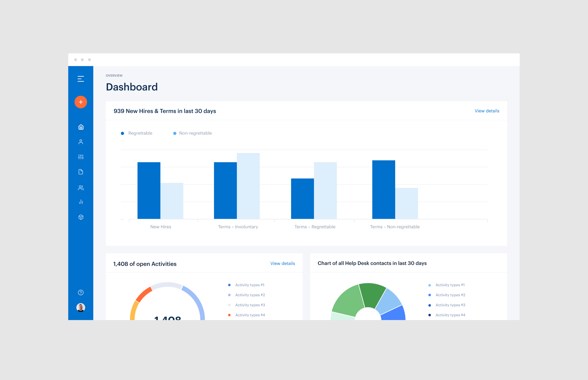588x380 pixels.
Task: Click the 1,408 of open Activities title
Action: [x=145, y=264]
